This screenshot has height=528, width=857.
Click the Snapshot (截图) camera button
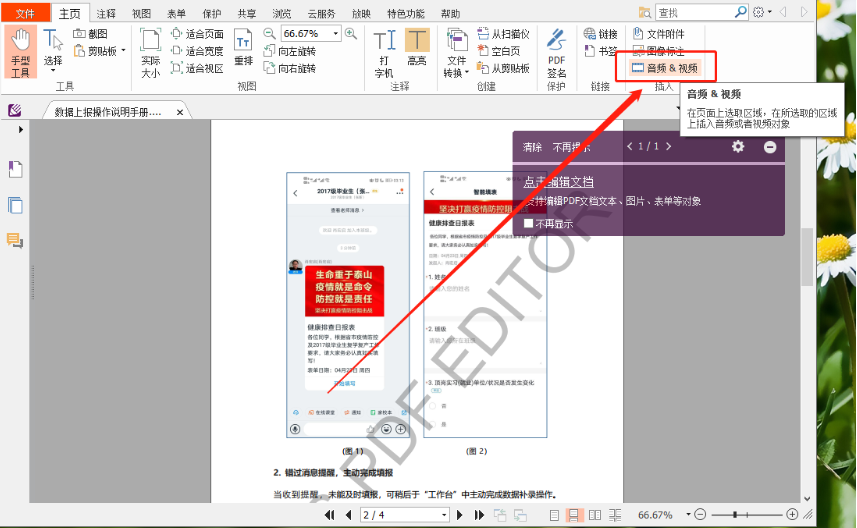(x=91, y=34)
